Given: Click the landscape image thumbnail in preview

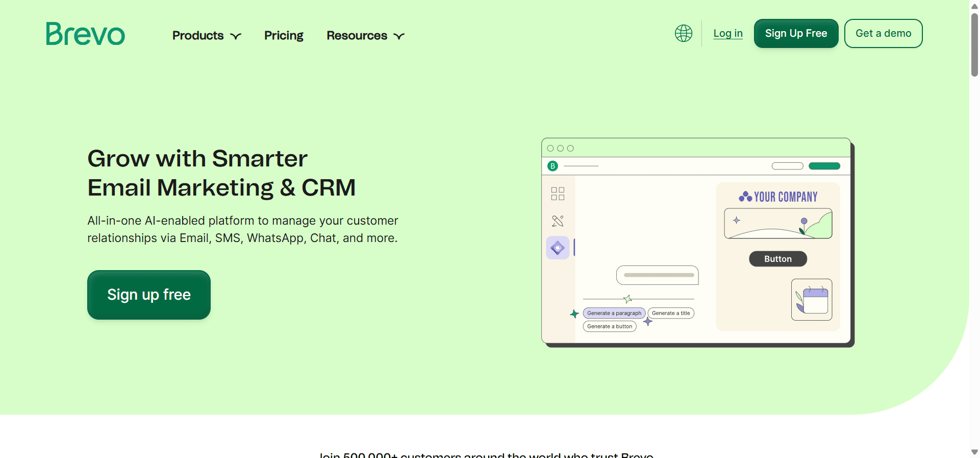Looking at the screenshot, I should (x=778, y=223).
